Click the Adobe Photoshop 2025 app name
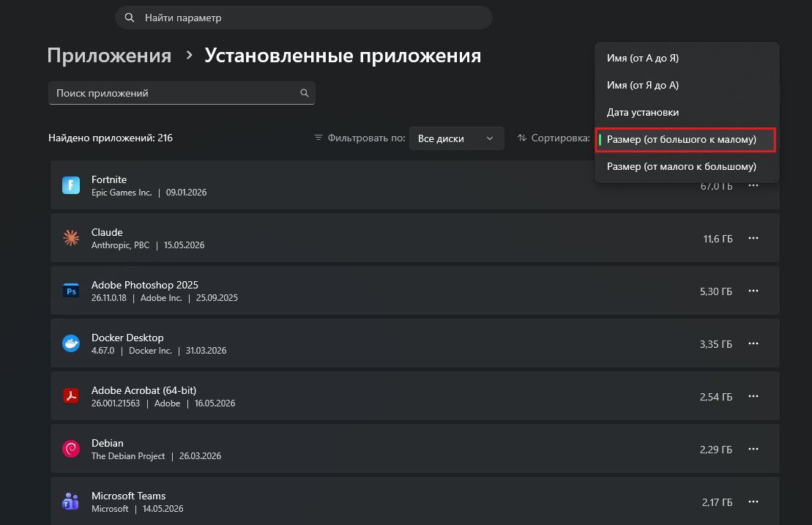 [x=144, y=285]
